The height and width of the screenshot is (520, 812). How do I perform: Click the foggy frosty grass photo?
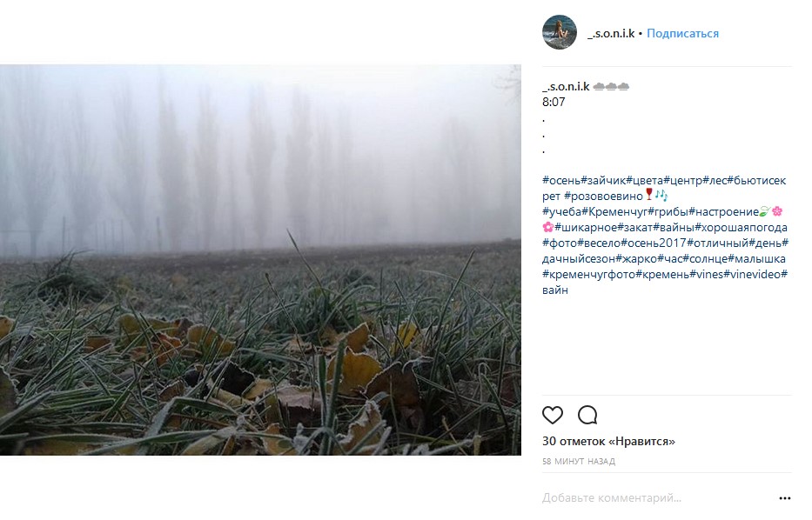click(x=260, y=259)
